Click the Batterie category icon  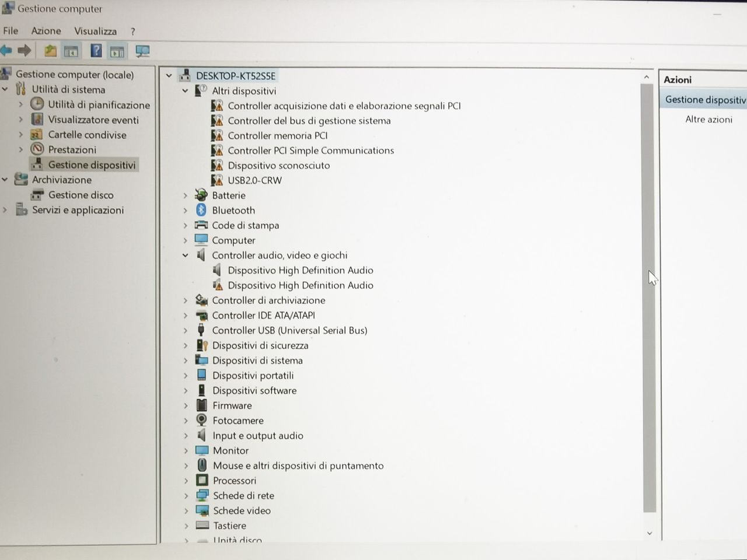pos(201,195)
